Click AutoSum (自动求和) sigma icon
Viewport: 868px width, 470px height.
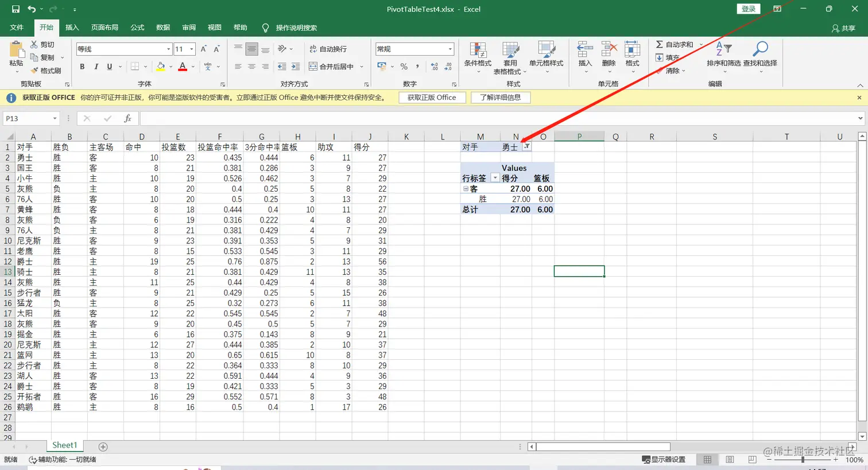tap(660, 44)
